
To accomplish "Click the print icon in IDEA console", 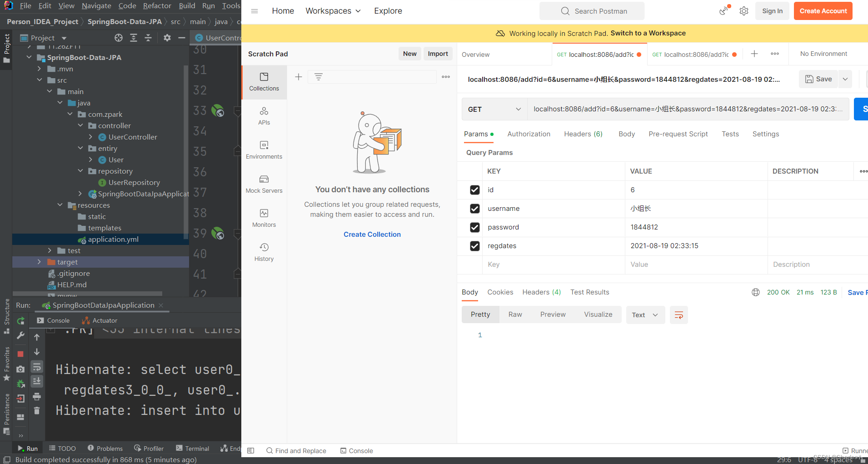I will point(37,397).
